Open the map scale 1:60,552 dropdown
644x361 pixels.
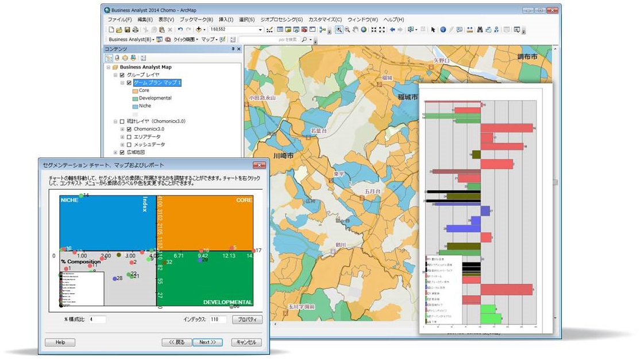pyautogui.click(x=260, y=29)
